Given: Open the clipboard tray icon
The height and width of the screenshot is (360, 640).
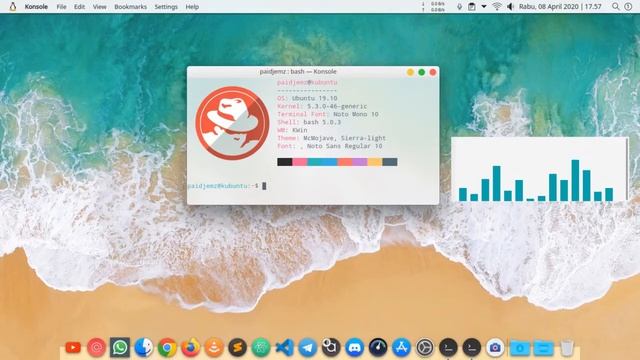Looking at the screenshot, I should [x=471, y=7].
